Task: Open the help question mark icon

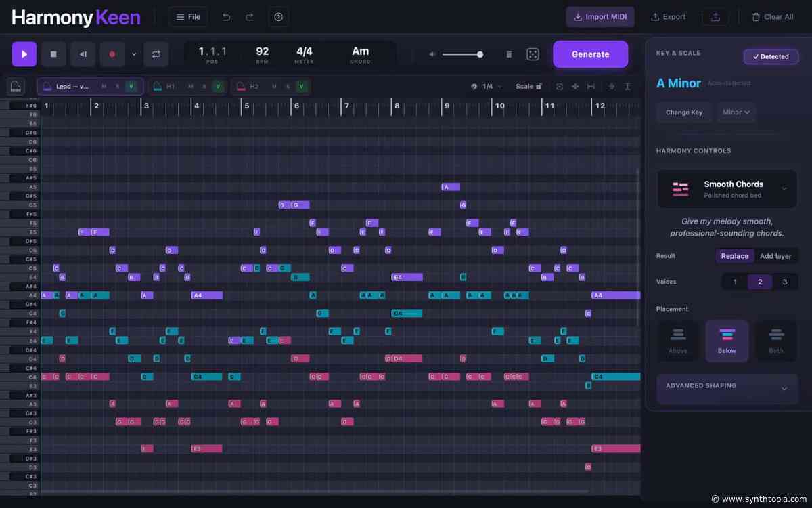Action: [279, 17]
